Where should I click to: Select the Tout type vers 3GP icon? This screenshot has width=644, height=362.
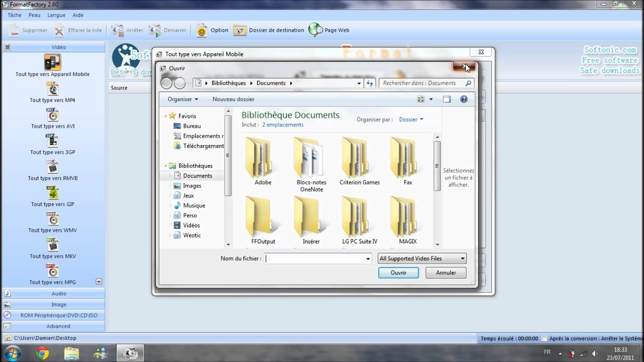[x=52, y=141]
